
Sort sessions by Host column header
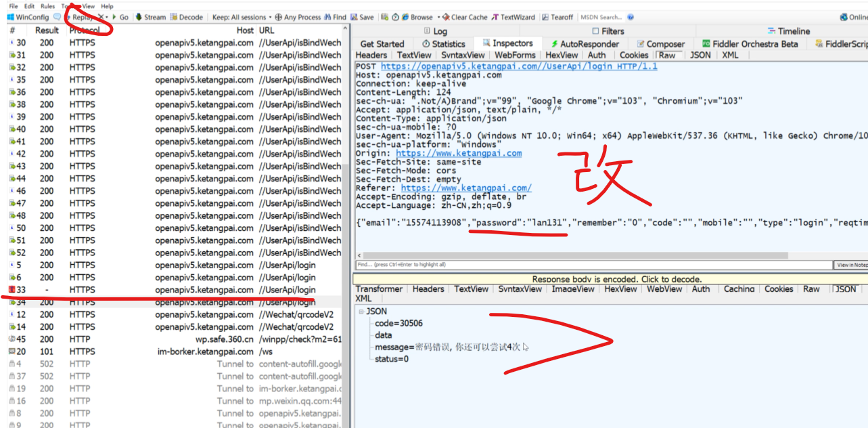pyautogui.click(x=246, y=30)
